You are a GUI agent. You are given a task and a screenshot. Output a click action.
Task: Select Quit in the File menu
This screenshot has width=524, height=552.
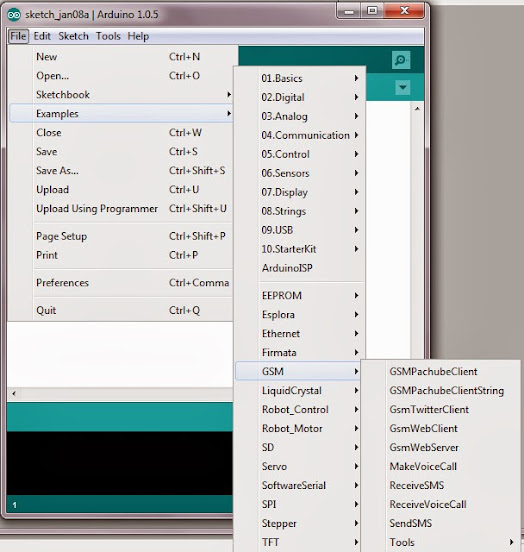point(121,310)
